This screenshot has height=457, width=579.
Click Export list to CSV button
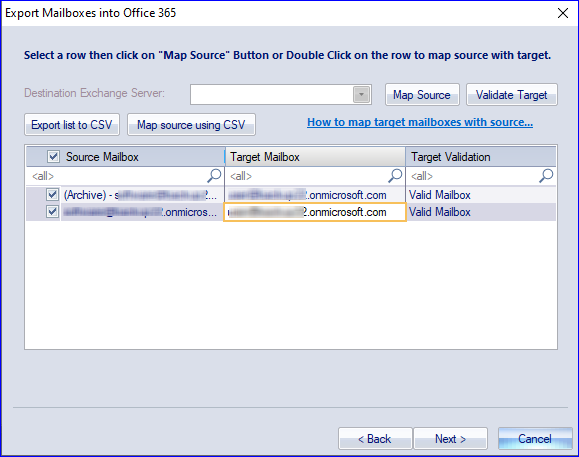tap(72, 125)
